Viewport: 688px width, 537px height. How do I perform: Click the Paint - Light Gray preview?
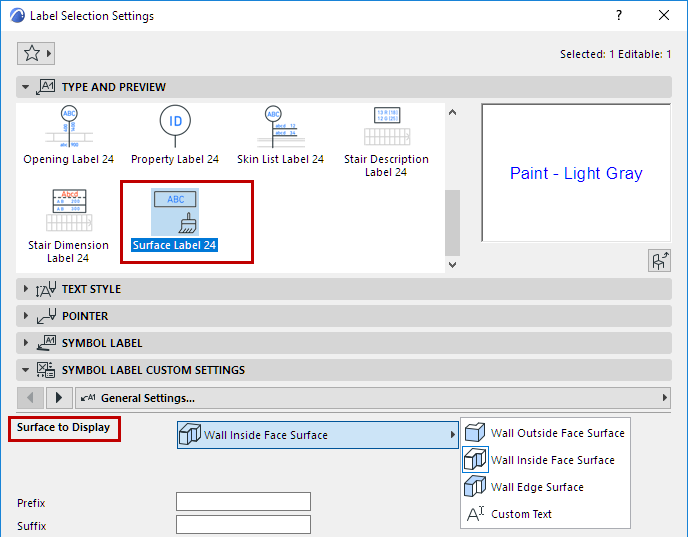click(576, 173)
